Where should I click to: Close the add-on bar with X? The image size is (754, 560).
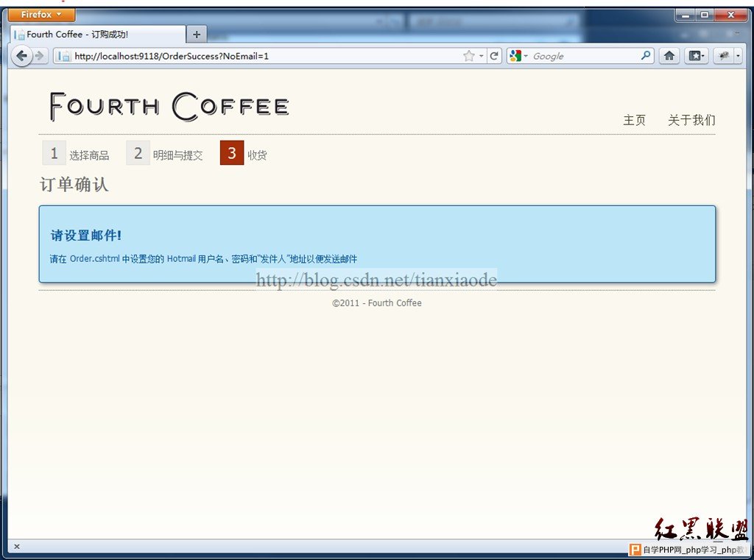tap(17, 546)
